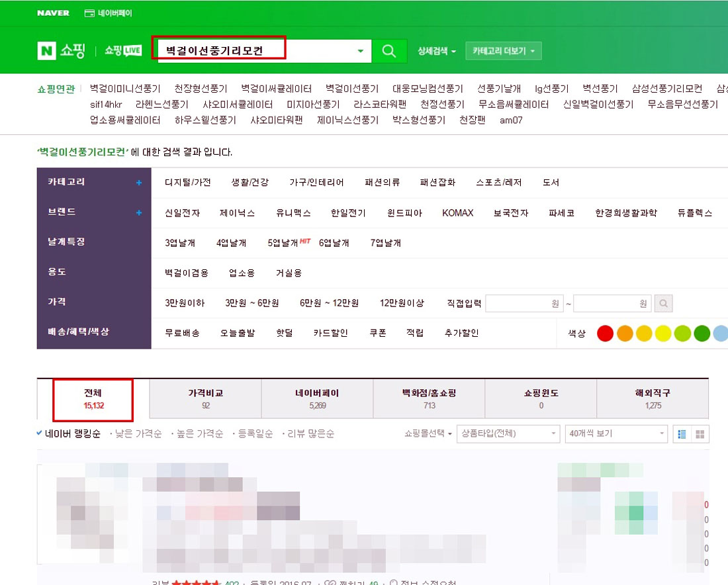728x585 pixels.
Task: Filter price 6만원 ~ 12만원
Action: [329, 302]
